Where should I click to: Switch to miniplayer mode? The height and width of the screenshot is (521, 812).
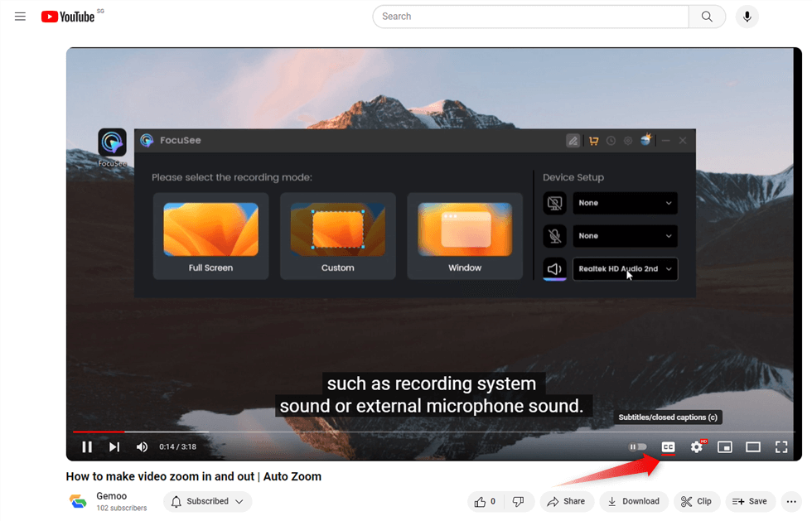point(724,447)
